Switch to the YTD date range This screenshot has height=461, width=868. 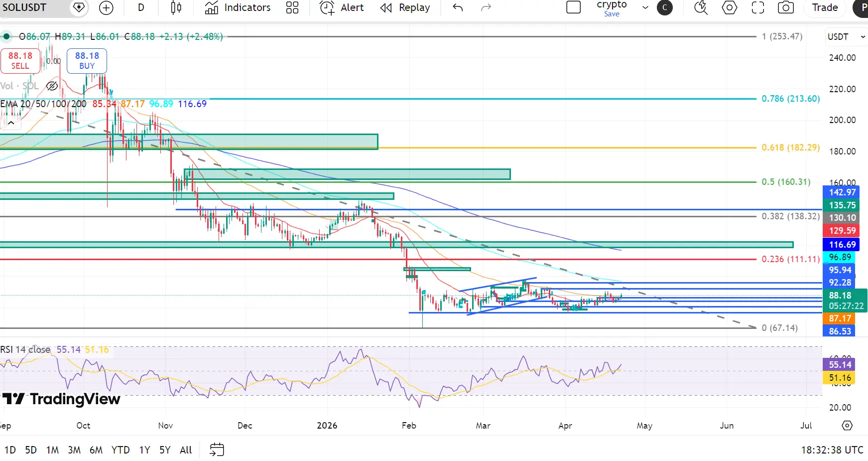(x=121, y=450)
